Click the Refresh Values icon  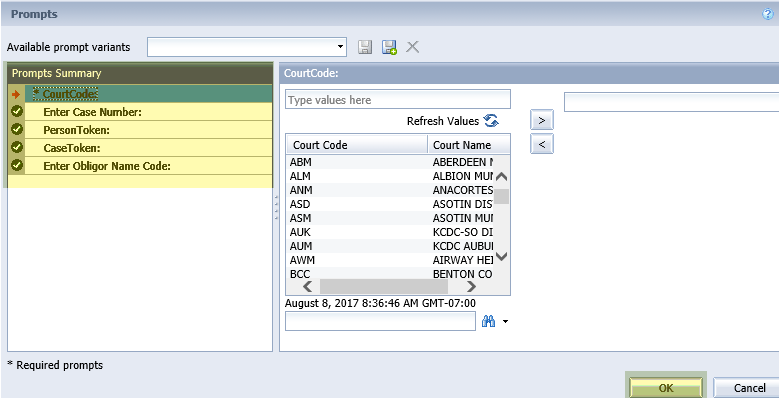pos(491,121)
